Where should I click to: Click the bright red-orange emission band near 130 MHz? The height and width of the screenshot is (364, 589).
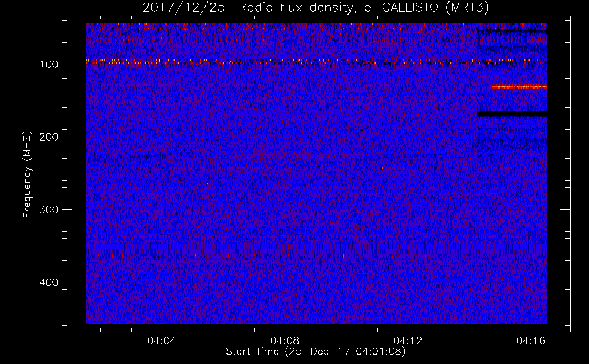(x=519, y=87)
